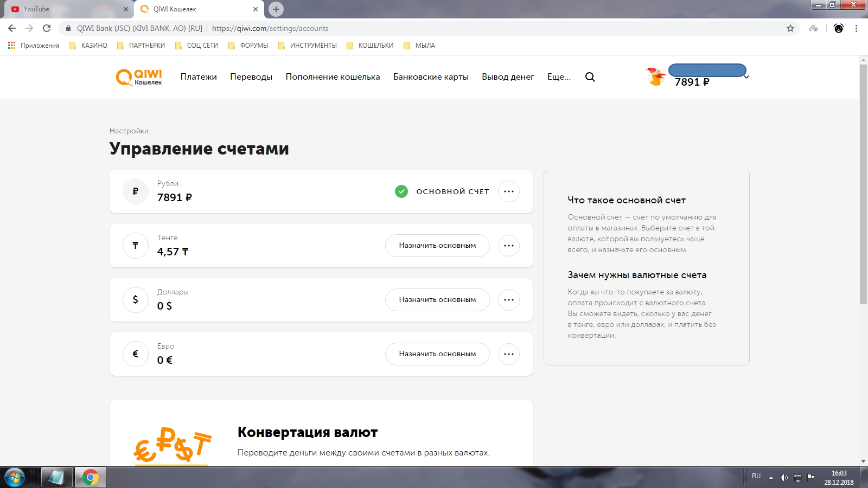Open options menu for the Рубли account
Viewport: 868px width, 488px height.
(x=509, y=191)
